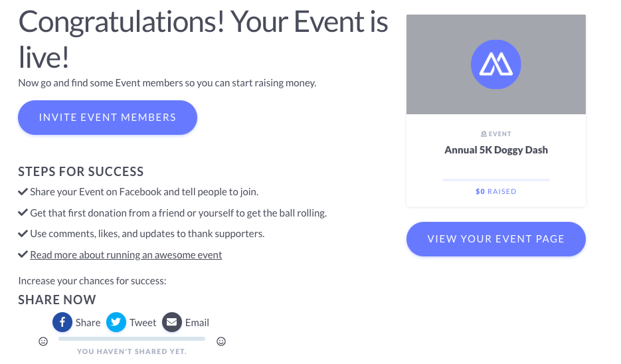Click the Twitter bird icon
Image resolution: width=621 pixels, height=364 pixels.
coord(116,322)
